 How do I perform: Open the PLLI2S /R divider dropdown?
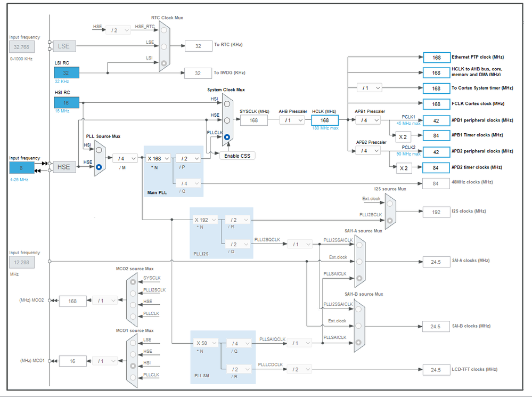click(x=238, y=220)
